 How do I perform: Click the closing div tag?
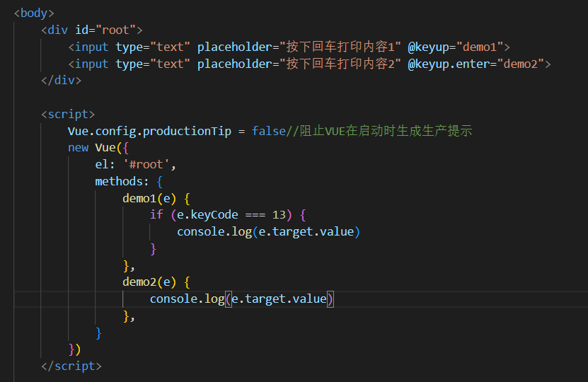click(x=62, y=80)
